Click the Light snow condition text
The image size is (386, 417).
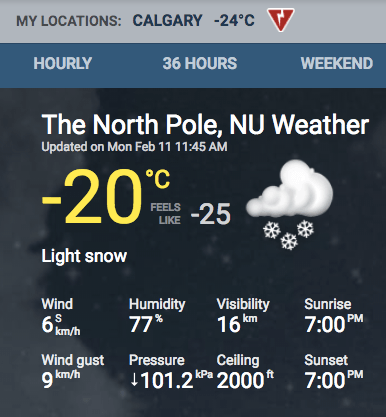pyautogui.click(x=84, y=256)
